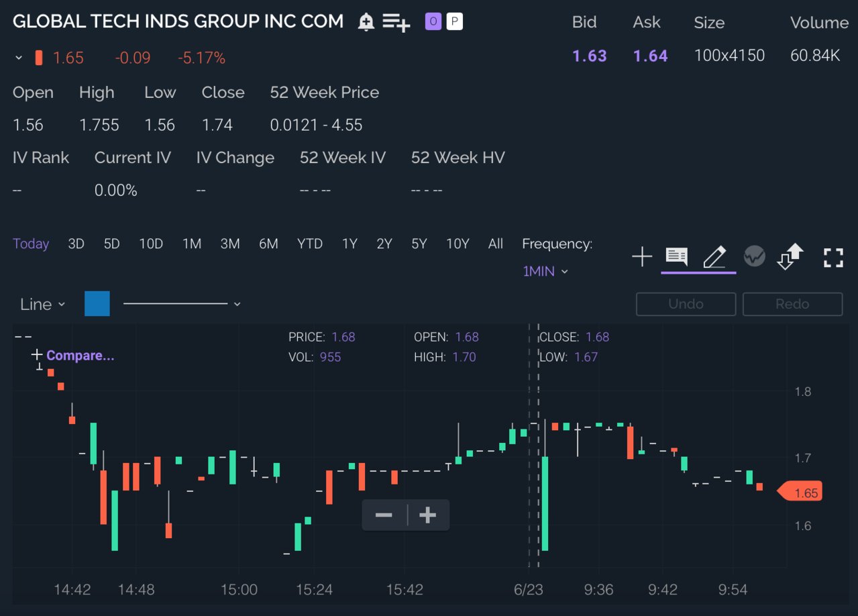Activate the pencil drawing tool
The image size is (858, 616).
[714, 256]
